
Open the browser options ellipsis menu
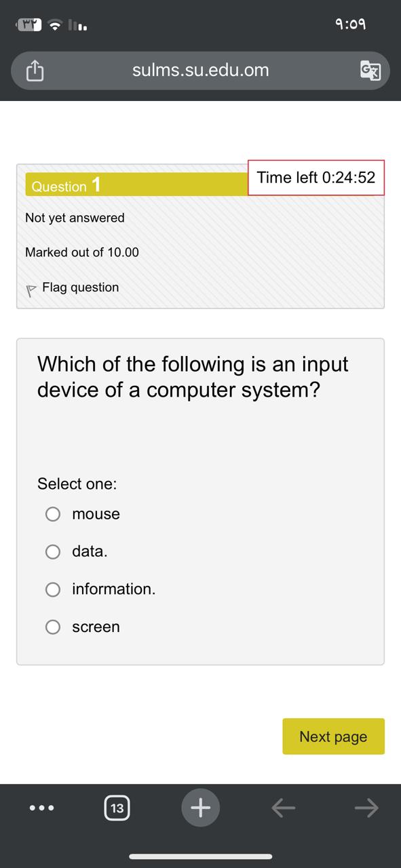[42, 808]
